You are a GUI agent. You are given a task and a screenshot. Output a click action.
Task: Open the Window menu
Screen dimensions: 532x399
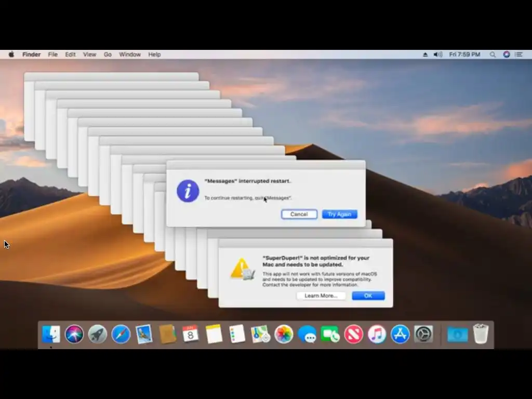(x=130, y=54)
